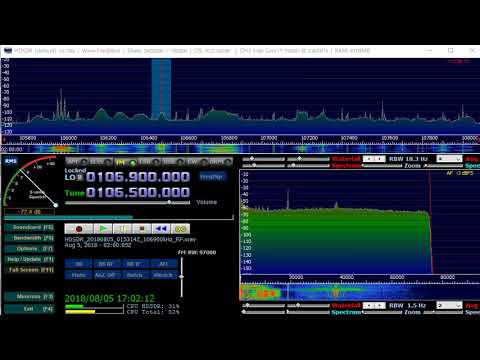Click the -77.4 dB signal level readout

pos(29,212)
